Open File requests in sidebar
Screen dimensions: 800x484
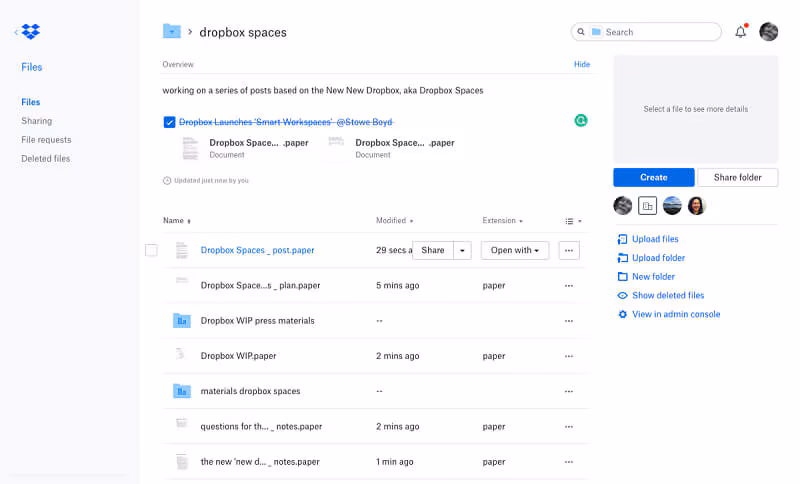46,140
